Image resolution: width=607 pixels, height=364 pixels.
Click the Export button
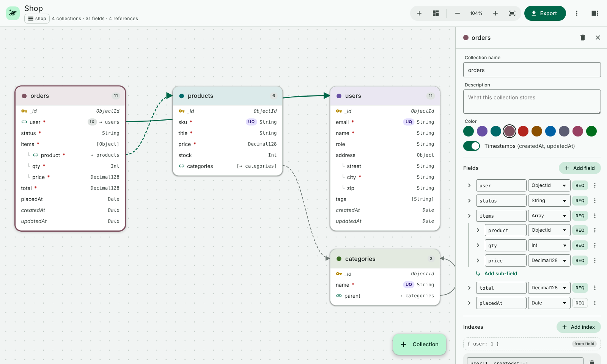tap(545, 13)
